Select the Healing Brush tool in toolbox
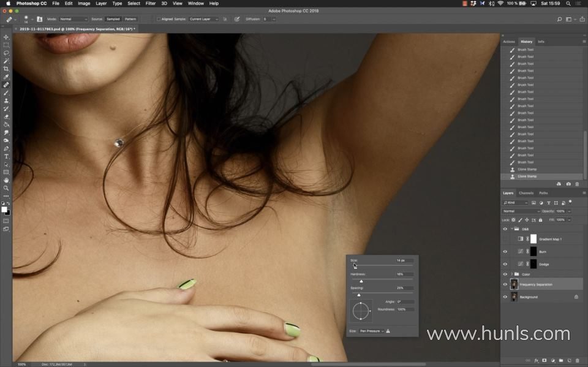The width and height of the screenshot is (588, 367). 6,85
